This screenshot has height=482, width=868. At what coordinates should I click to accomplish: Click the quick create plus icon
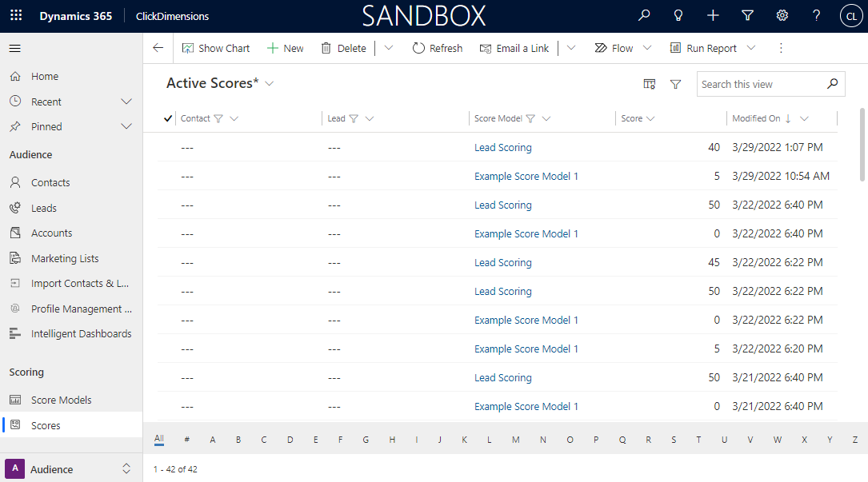tap(713, 15)
